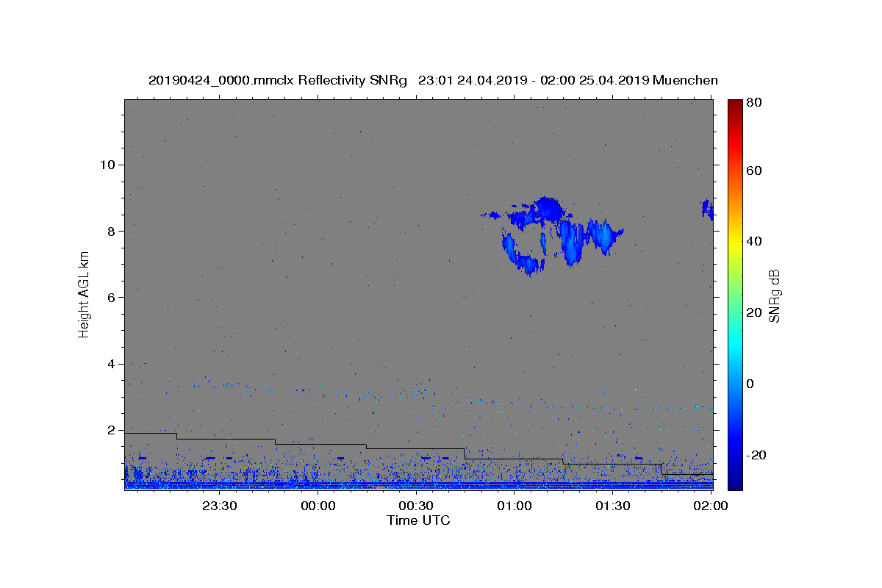Click the height tick label 4
The image size is (882, 588).
(x=112, y=364)
